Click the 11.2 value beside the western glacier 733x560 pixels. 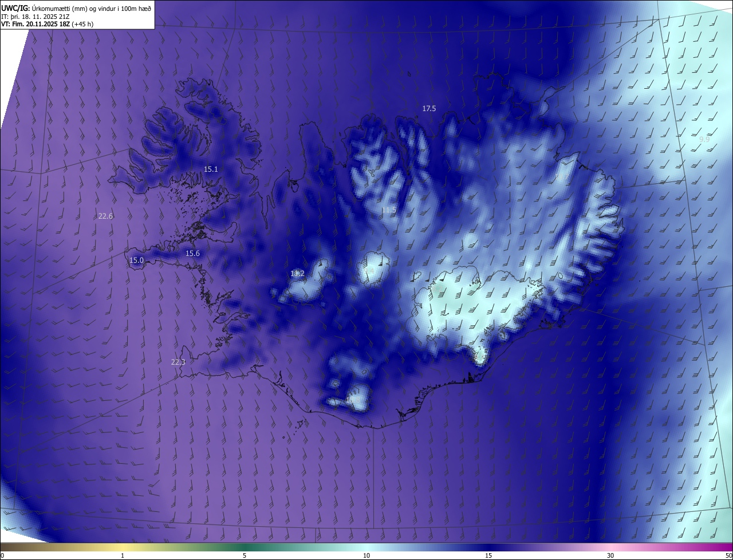[x=297, y=274]
